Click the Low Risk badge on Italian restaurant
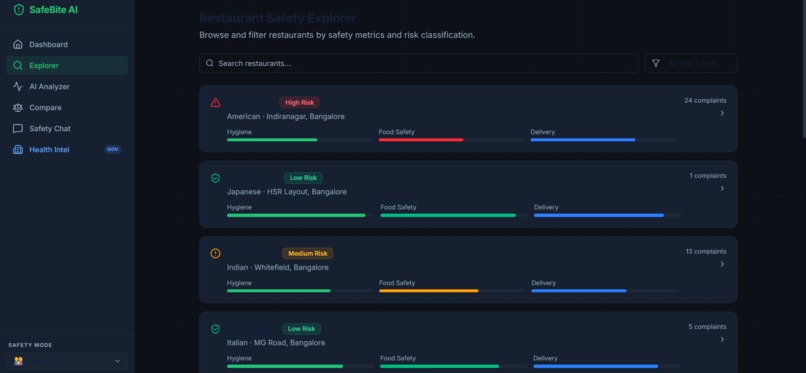 tap(301, 329)
